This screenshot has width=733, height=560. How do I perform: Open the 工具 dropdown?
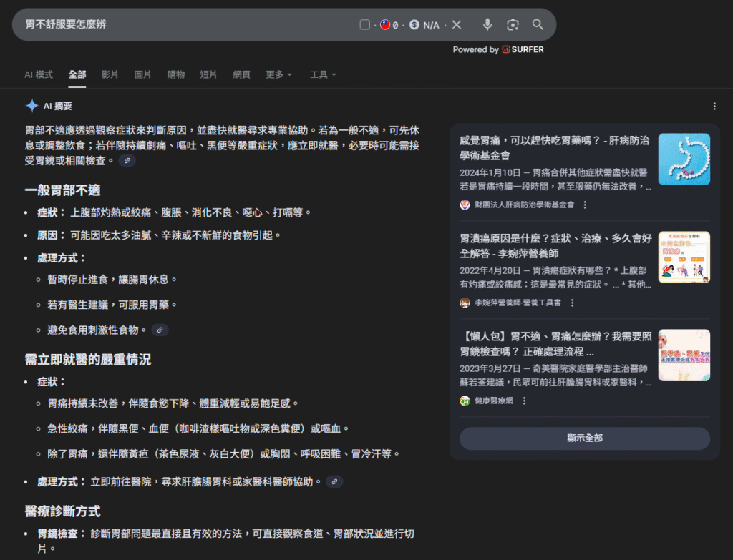coord(323,74)
